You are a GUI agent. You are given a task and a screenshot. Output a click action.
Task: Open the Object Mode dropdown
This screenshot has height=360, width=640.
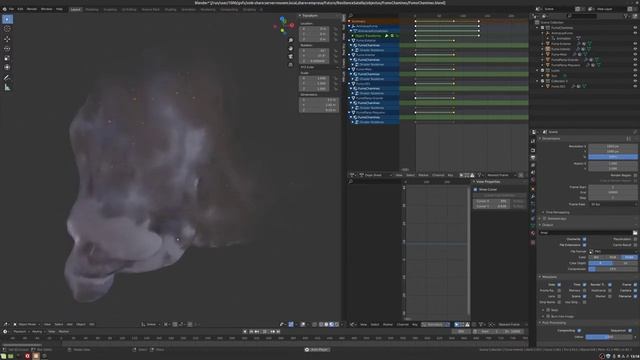pyautogui.click(x=27, y=324)
